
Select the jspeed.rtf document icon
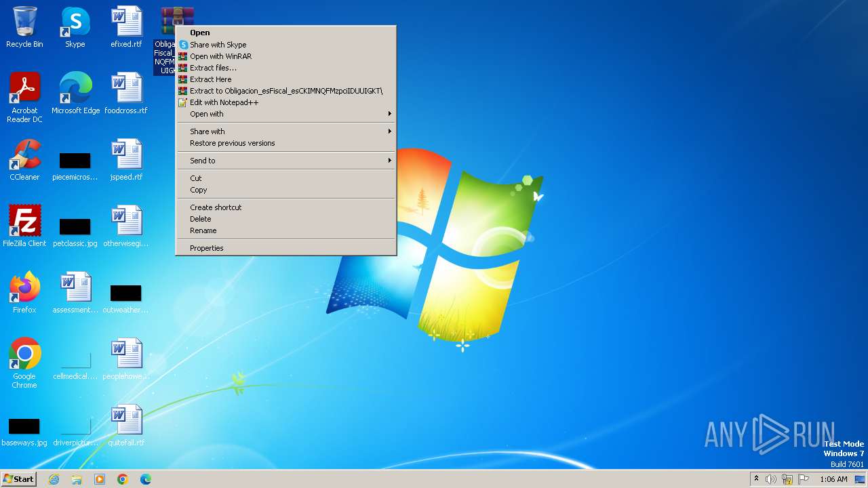(126, 160)
